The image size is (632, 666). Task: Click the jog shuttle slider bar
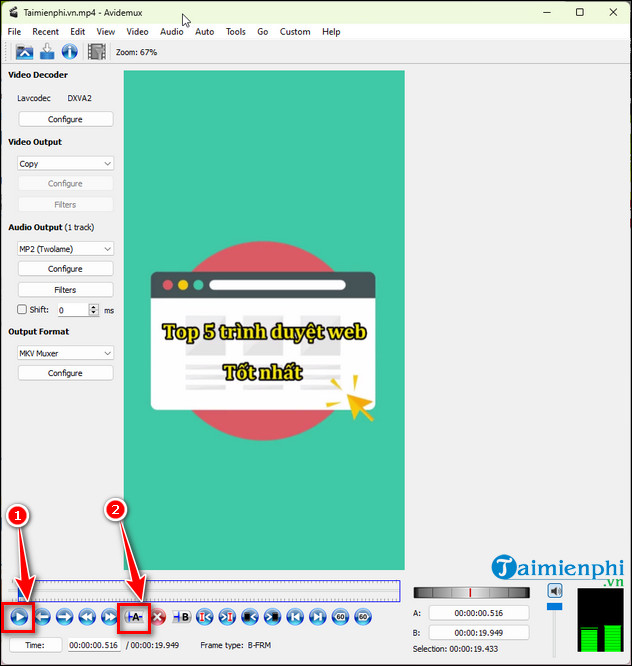[x=471, y=592]
